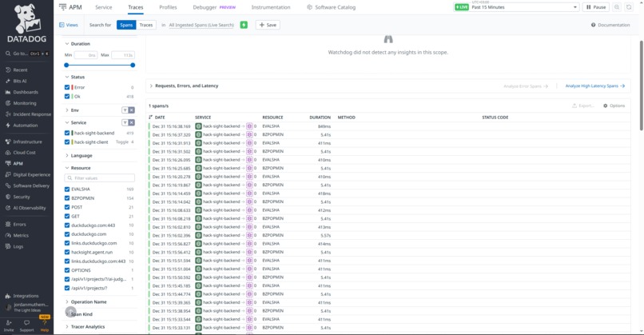Toggle POST resource checkbox
Screen dimensions: 644x335
pyautogui.click(x=67, y=207)
